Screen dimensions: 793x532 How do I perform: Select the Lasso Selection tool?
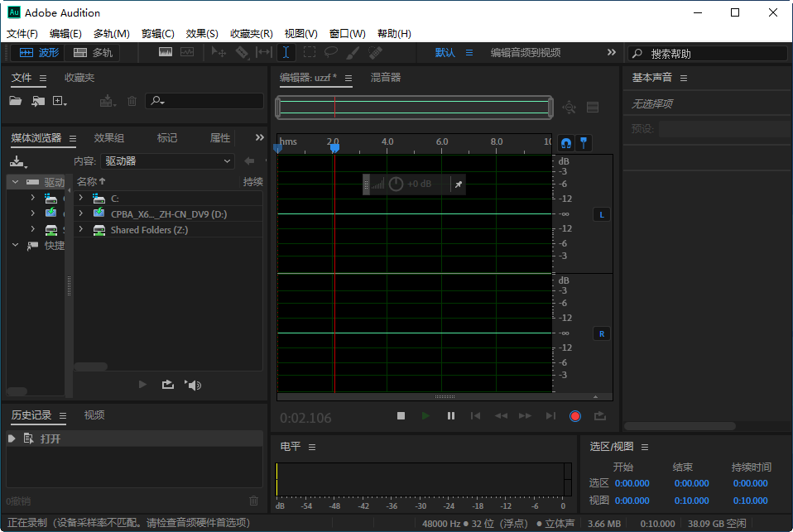(331, 52)
